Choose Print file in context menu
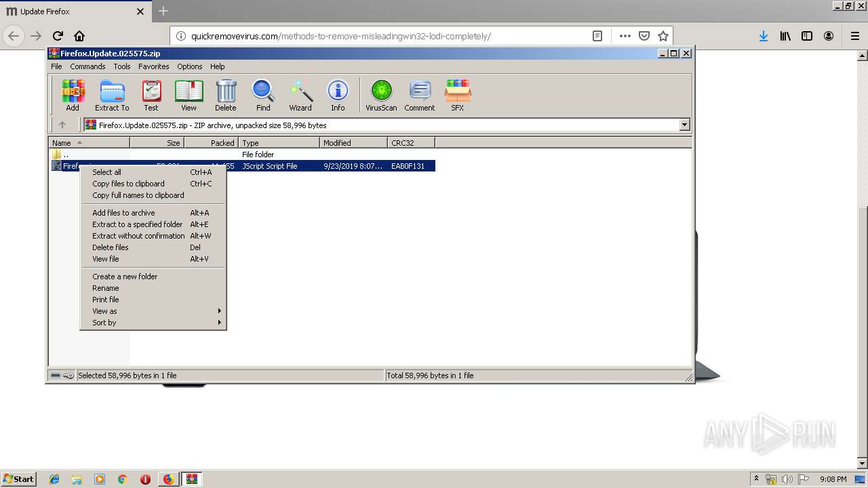This screenshot has width=868, height=488. pyautogui.click(x=153, y=300)
